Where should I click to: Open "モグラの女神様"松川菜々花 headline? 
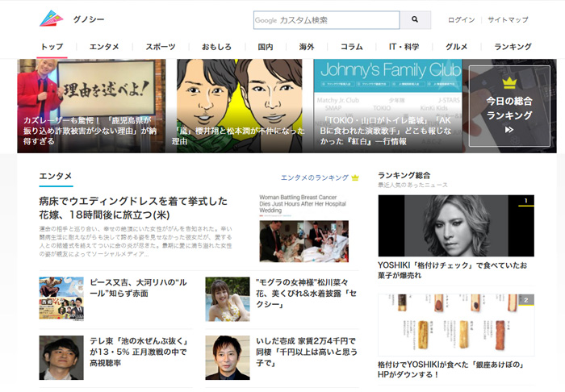[x=306, y=293]
